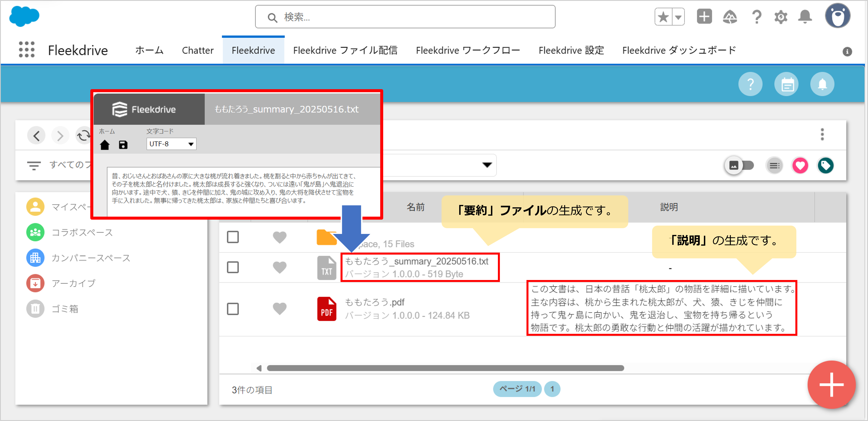Switch to the list detail view icon
Image resolution: width=868 pixels, height=421 pixels.
774,165
